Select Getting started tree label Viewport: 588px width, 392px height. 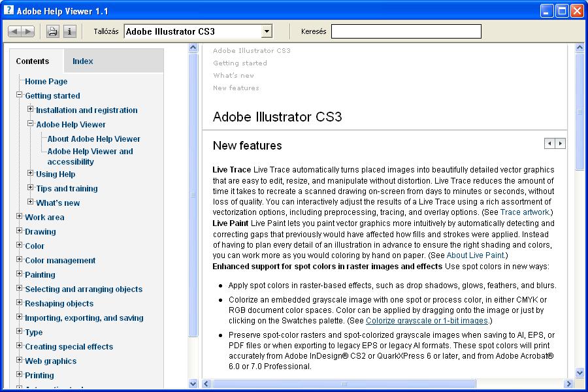pyautogui.click(x=52, y=95)
